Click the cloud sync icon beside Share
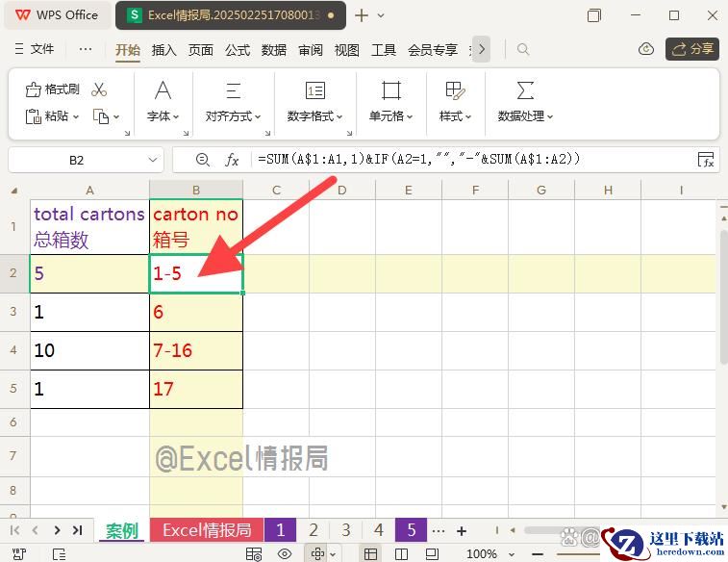 (646, 49)
